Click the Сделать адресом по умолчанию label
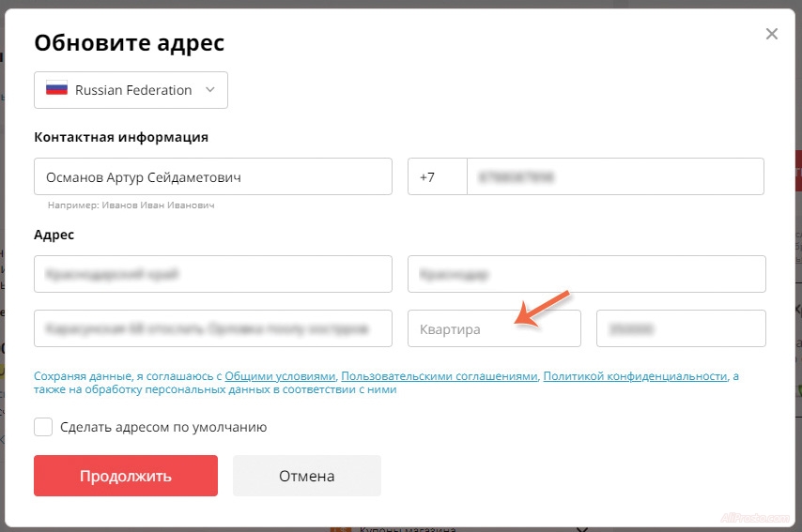The image size is (802, 532). [x=163, y=427]
